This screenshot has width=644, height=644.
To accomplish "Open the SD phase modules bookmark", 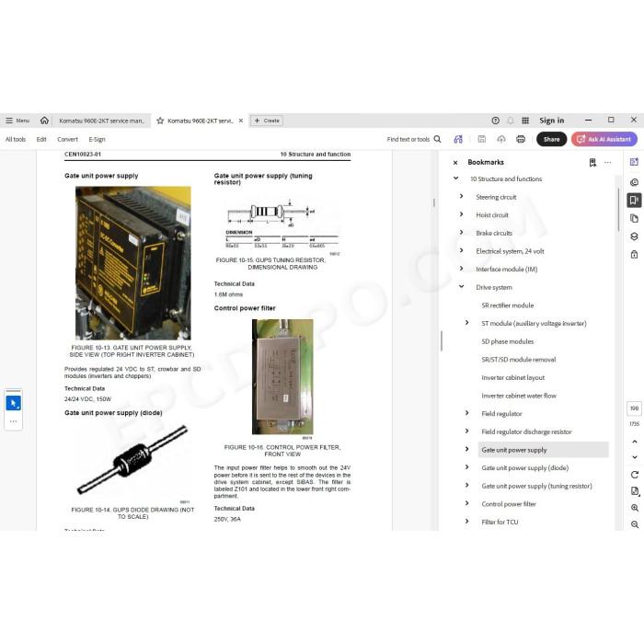I will (508, 341).
